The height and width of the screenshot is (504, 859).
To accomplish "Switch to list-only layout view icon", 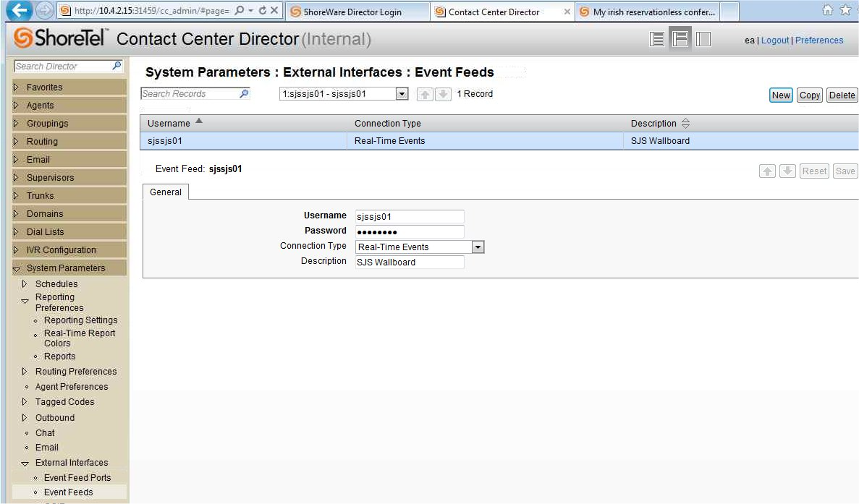I will coord(657,40).
